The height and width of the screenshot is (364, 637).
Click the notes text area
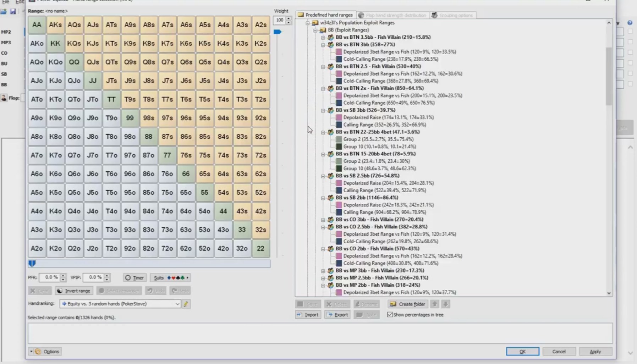coord(320,333)
